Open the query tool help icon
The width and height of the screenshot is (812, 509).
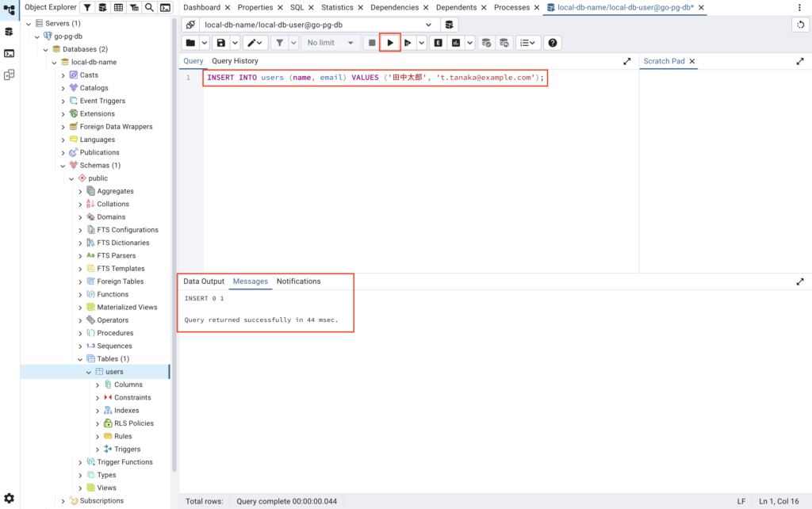click(x=553, y=43)
